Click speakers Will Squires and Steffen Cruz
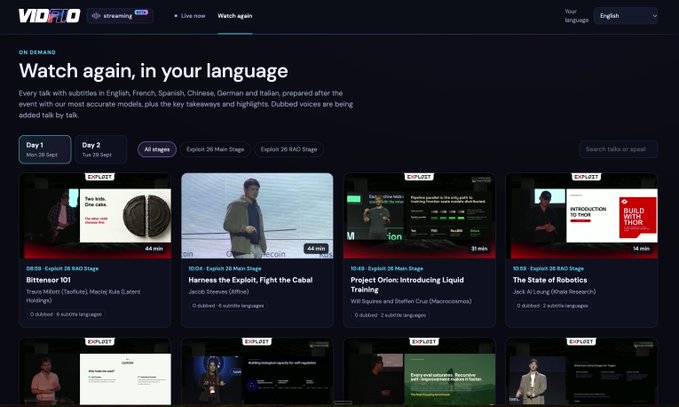This screenshot has height=407, width=679. (x=411, y=301)
